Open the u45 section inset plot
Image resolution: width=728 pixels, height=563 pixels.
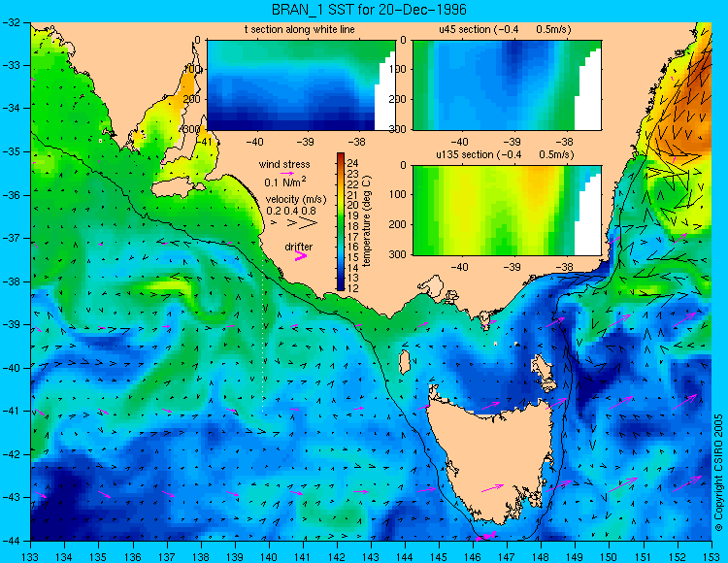pos(507,85)
